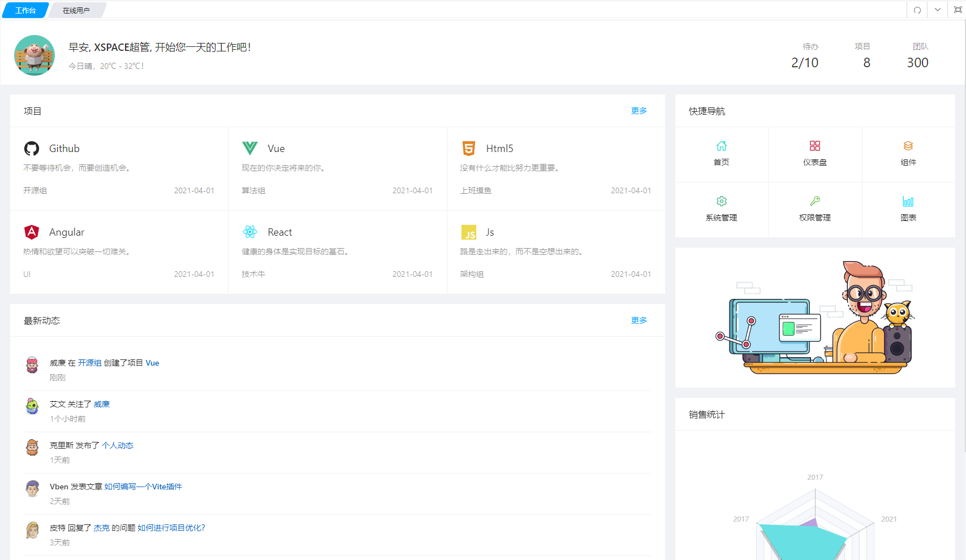Click 艾文's avatar in latest activity
Viewport: 966px width, 560px height.
click(32, 406)
